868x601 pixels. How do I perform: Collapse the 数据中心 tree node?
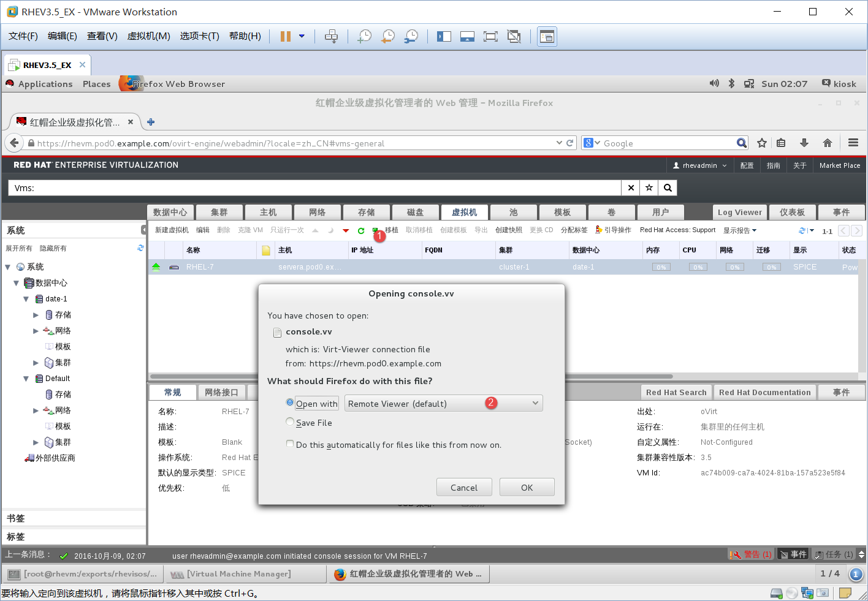click(x=17, y=283)
